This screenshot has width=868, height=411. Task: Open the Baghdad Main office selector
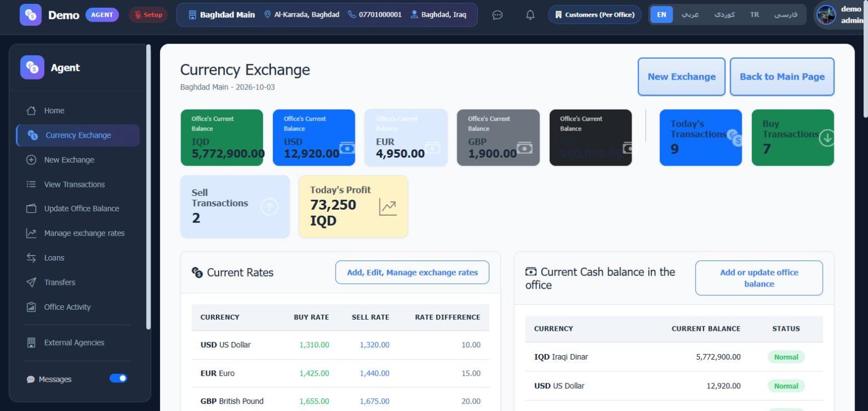[x=327, y=15]
